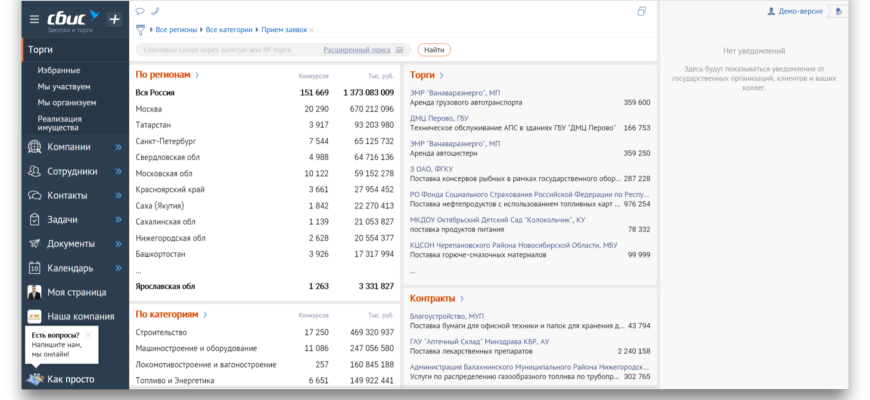
Task: Expand the Контакты submenu arrows
Action: [118, 196]
